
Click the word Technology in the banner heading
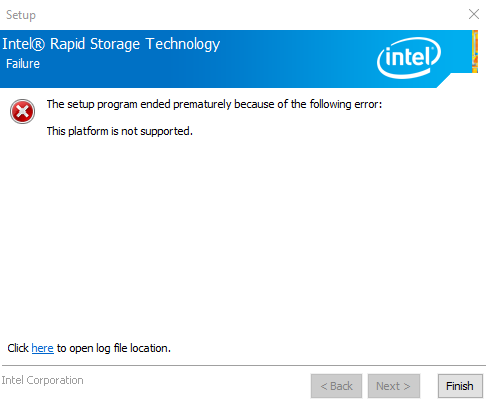click(x=183, y=44)
